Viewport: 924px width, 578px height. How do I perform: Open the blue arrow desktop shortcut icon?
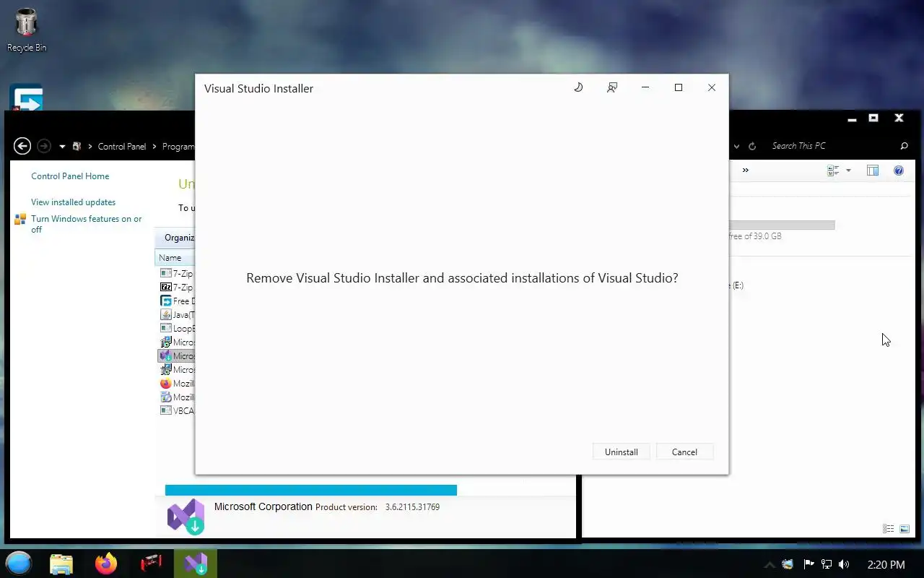tap(26, 98)
